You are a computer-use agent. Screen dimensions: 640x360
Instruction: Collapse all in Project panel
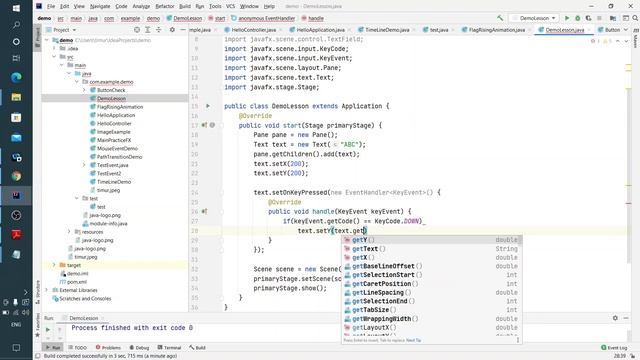point(159,30)
